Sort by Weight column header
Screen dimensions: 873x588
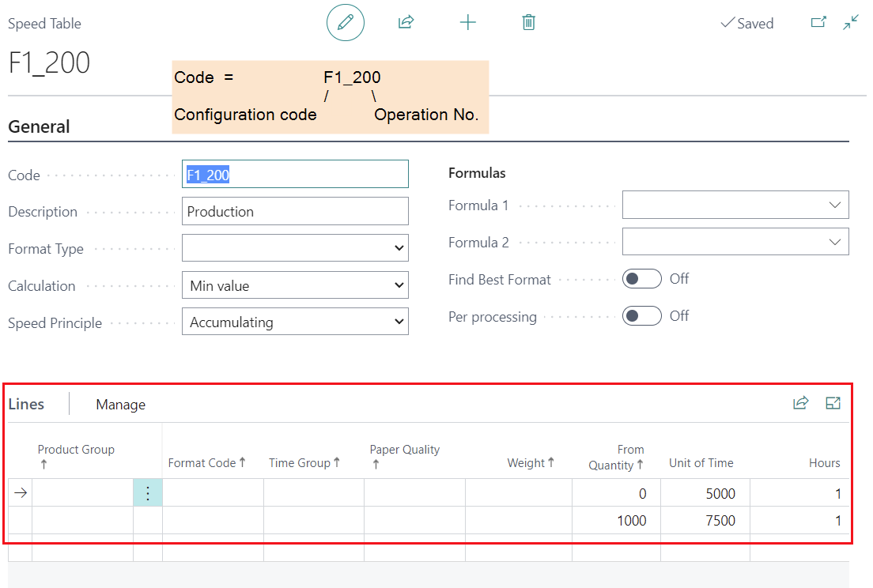pyautogui.click(x=531, y=463)
